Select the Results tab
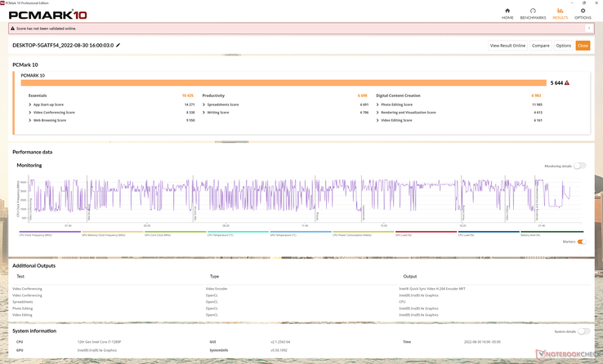Screen dimensions: 603x364 point(560,14)
